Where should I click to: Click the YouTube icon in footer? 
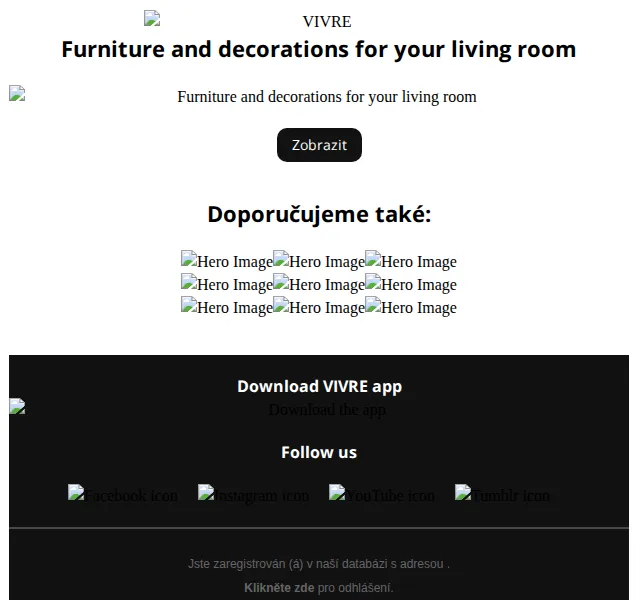(x=382, y=495)
